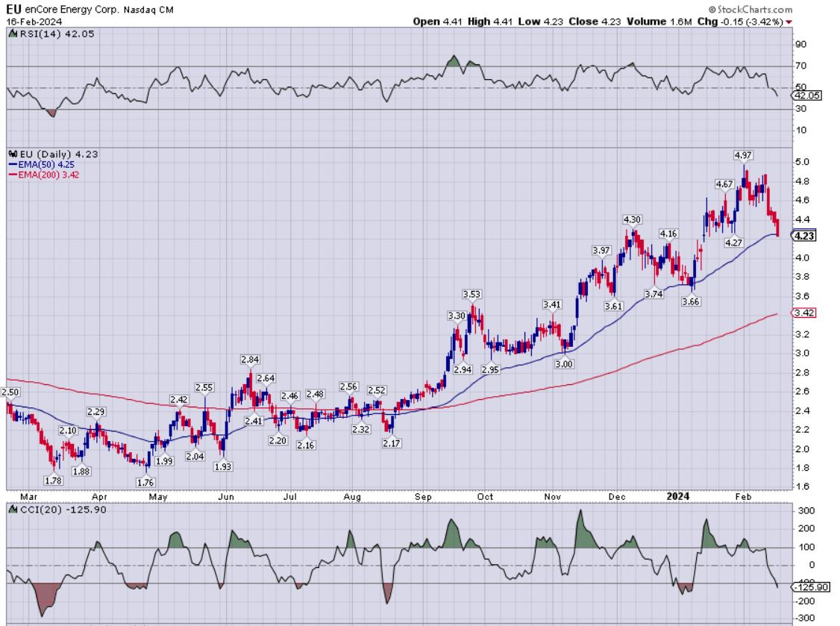The width and height of the screenshot is (840, 626).
Task: Click the Jun month marker on time axis
Action: coord(226,497)
